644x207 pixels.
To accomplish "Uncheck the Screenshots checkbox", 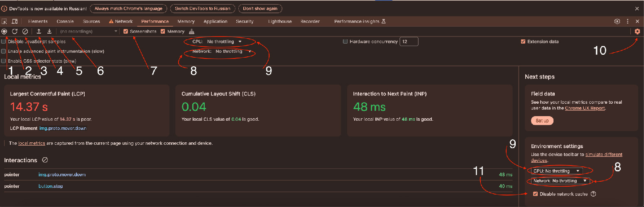I will [x=126, y=32].
